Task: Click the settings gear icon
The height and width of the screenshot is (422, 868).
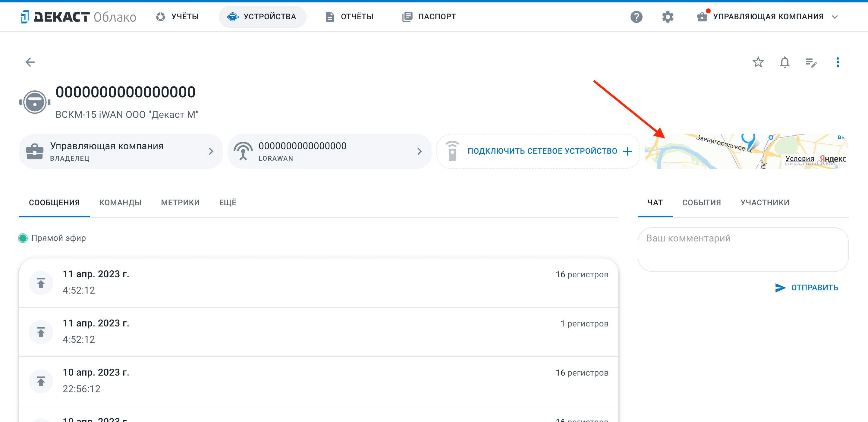Action: click(666, 17)
